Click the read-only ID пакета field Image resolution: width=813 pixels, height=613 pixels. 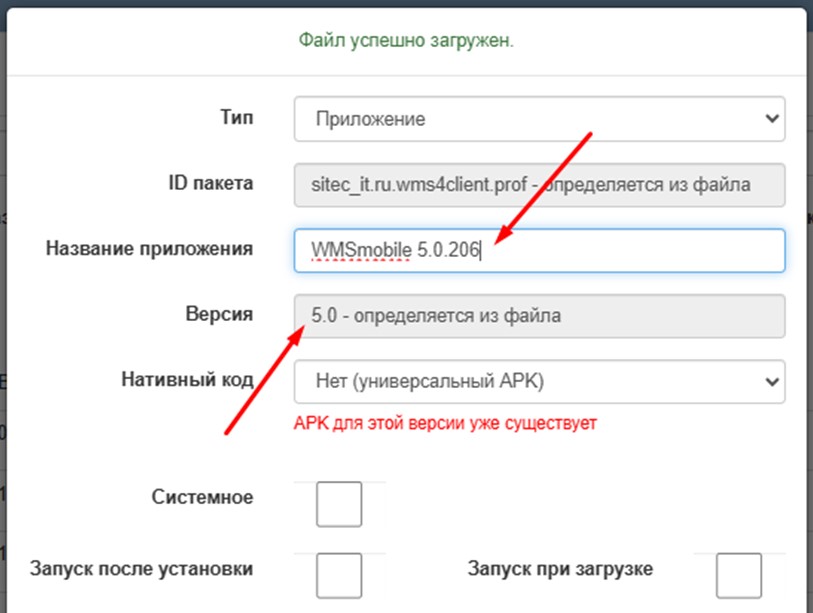[539, 184]
